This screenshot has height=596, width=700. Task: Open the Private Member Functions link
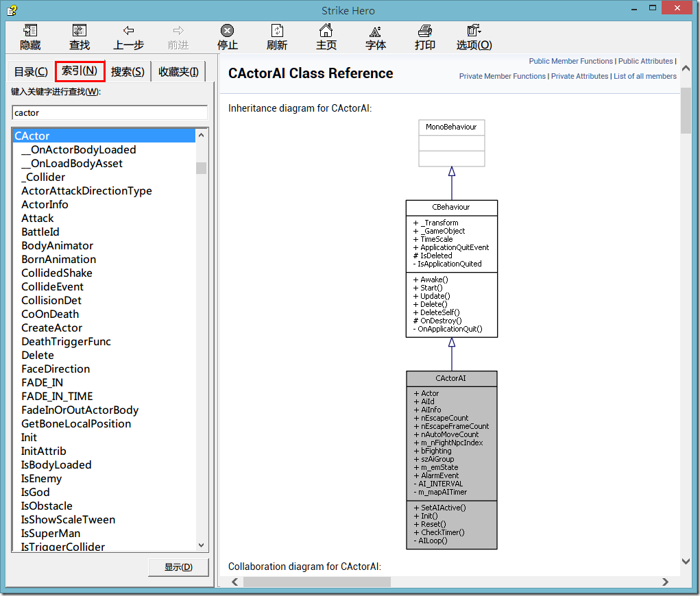pos(503,76)
